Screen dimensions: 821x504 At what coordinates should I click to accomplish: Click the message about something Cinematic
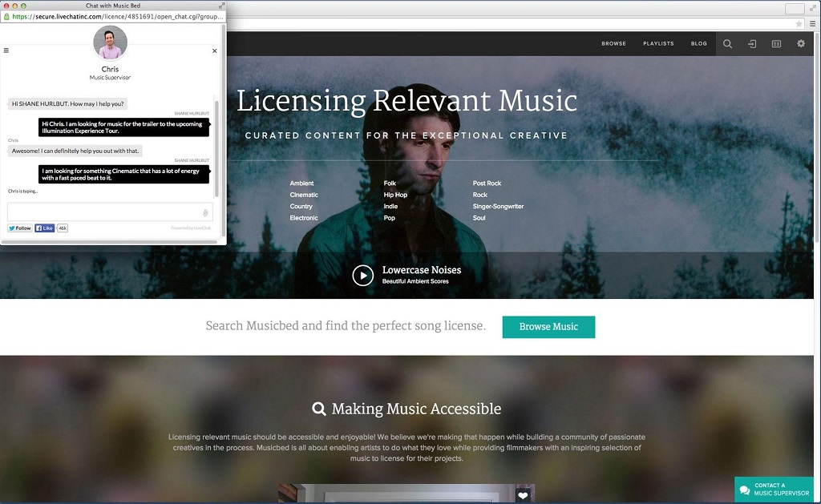[123, 175]
